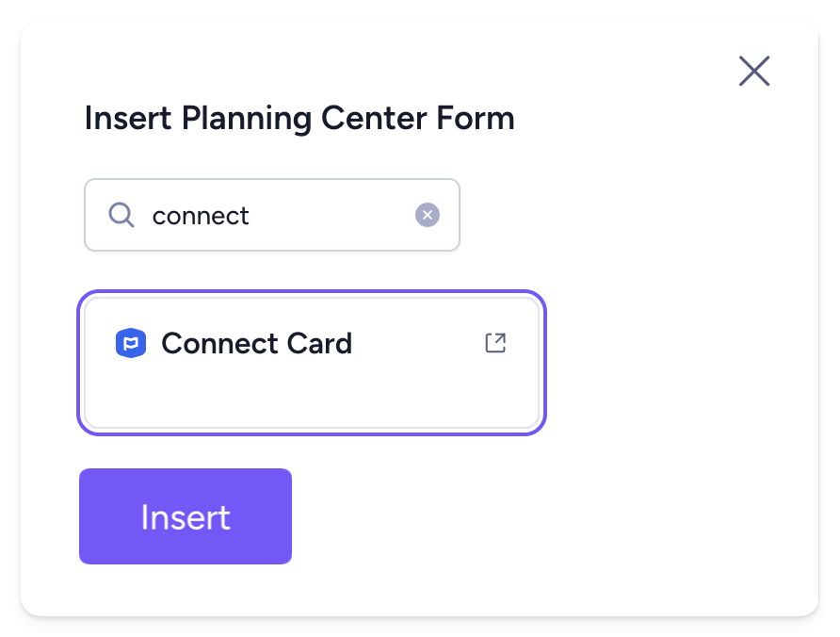Click the blue shield icon beside Connect Card
840x637 pixels.
tap(131, 344)
